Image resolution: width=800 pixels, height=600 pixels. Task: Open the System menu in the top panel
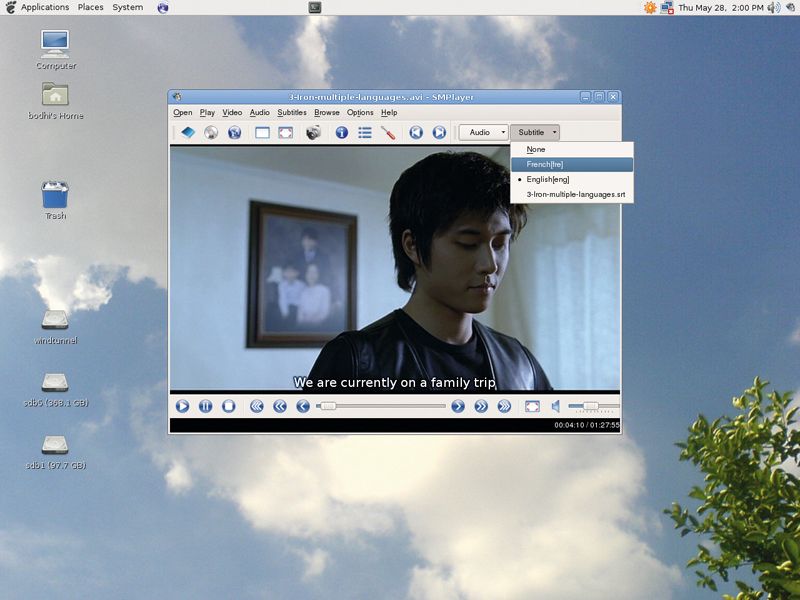coord(128,7)
